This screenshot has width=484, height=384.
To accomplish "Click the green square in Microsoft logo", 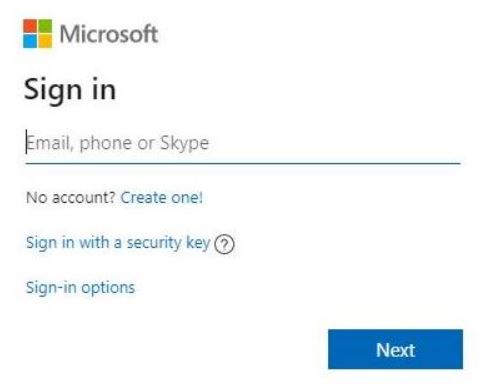I will (45, 26).
